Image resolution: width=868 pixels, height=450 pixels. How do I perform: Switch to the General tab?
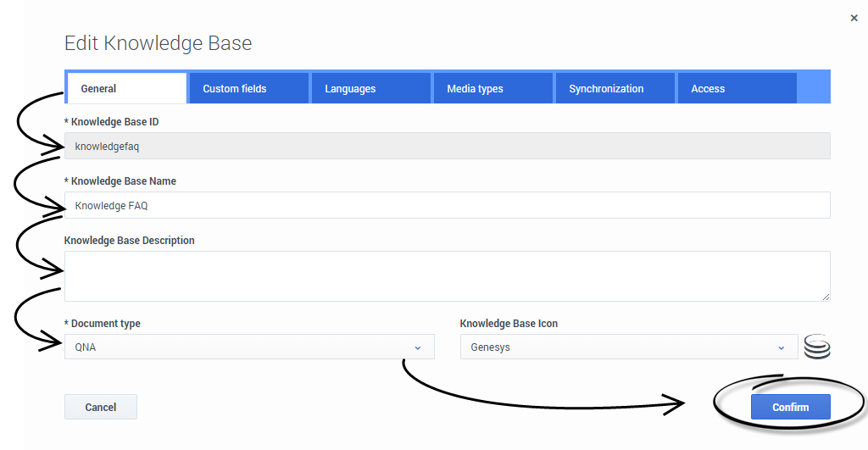125,88
